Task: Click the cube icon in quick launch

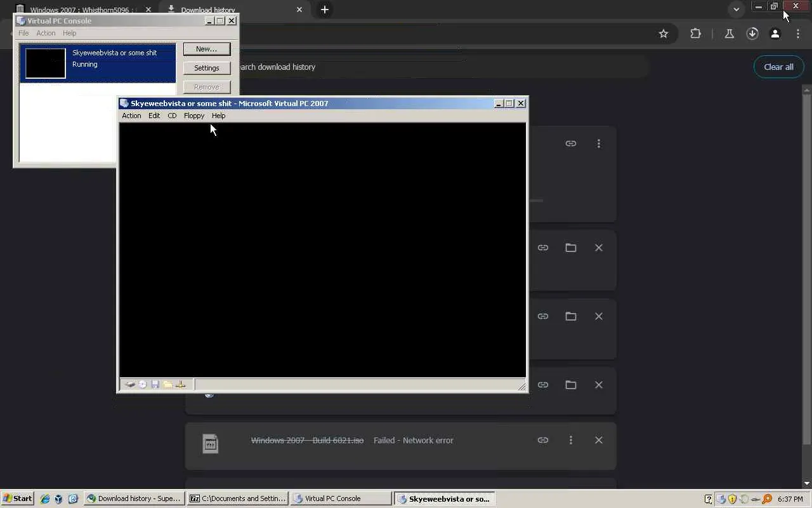Action: [58, 498]
